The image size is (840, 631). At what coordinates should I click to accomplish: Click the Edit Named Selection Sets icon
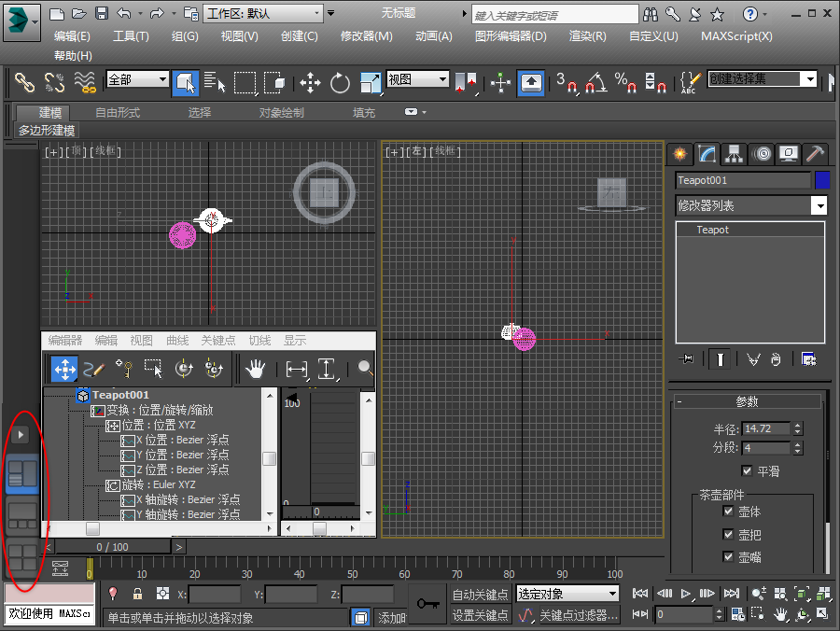pos(690,83)
